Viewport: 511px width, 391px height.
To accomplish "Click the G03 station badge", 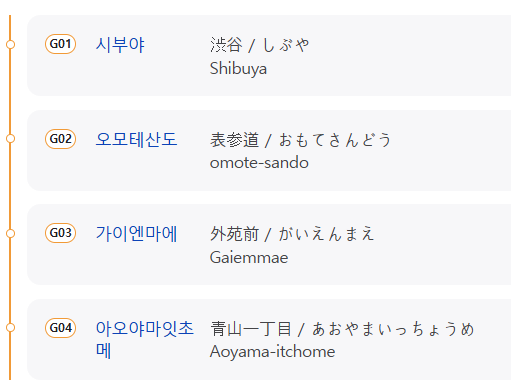I will click(x=60, y=233).
